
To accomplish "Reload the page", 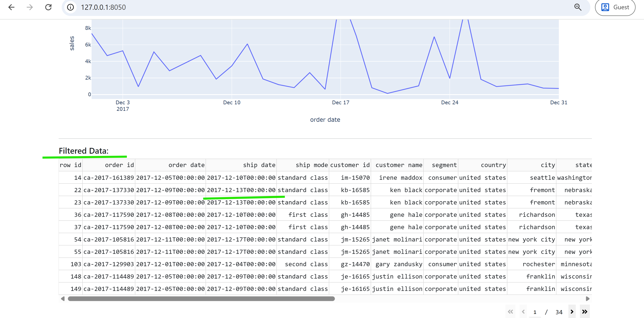I will (48, 7).
